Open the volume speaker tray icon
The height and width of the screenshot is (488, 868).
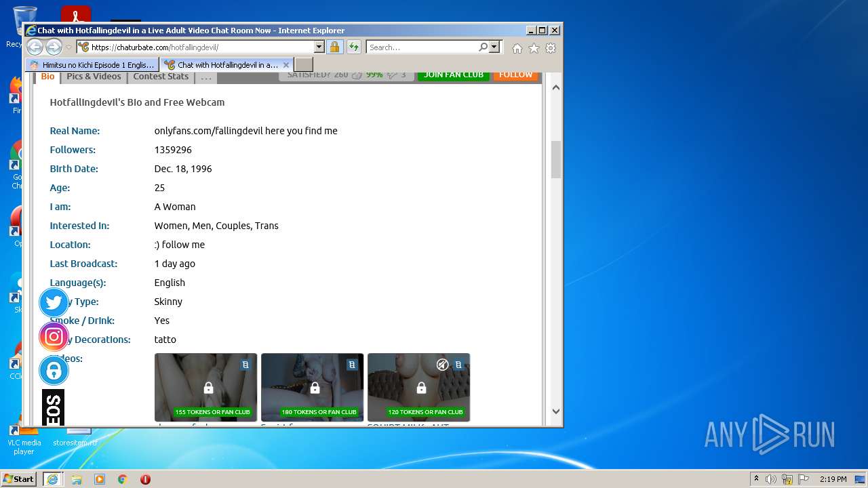tap(771, 479)
